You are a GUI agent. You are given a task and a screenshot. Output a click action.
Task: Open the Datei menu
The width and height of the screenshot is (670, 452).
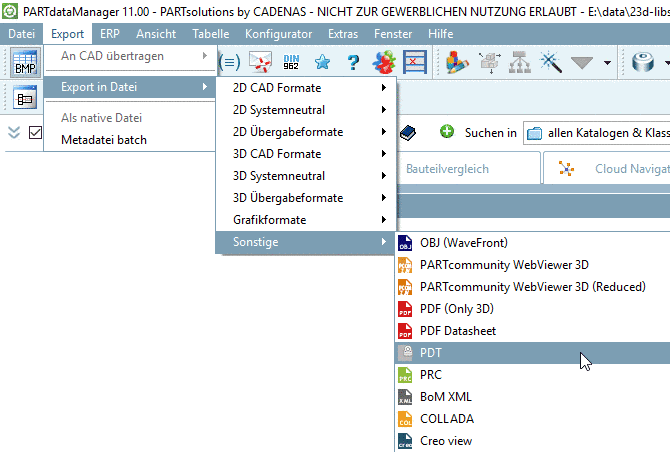21,34
